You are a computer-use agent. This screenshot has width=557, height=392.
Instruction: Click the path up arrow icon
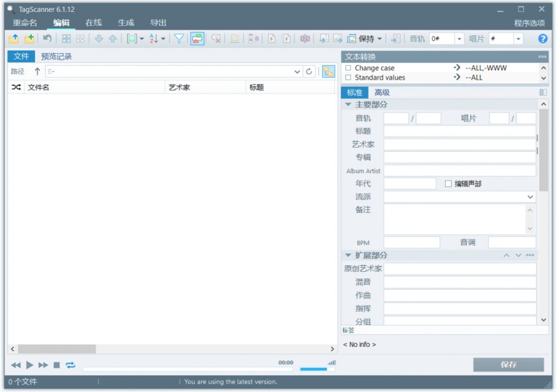coord(37,72)
